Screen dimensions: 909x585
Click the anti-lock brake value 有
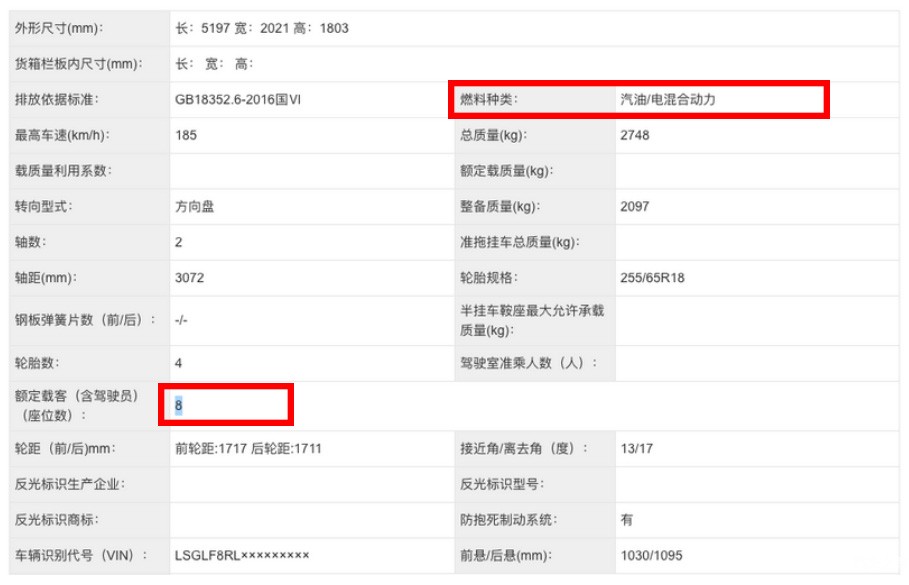pyautogui.click(x=627, y=520)
